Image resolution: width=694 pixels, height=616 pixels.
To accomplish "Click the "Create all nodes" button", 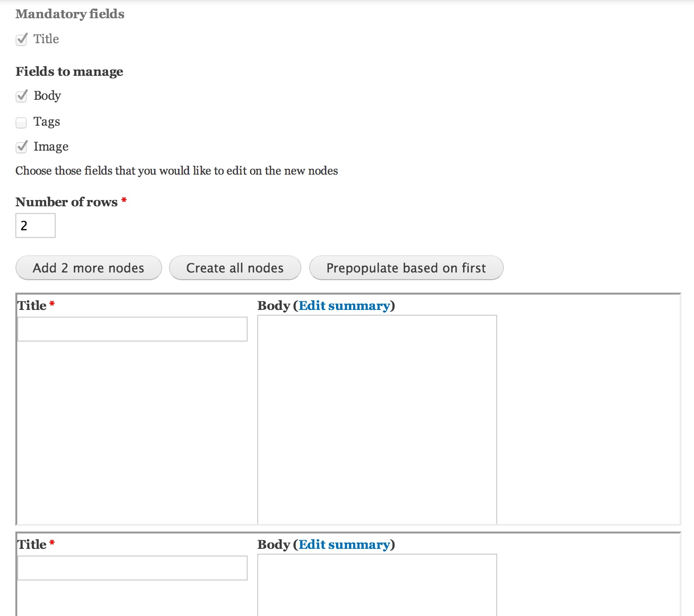I will [235, 268].
